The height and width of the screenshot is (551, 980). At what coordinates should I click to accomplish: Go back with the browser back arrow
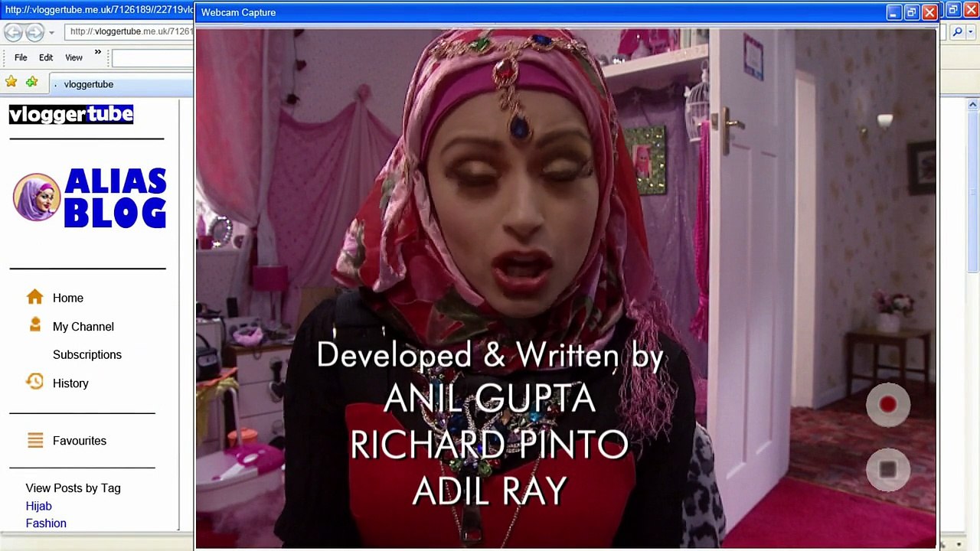click(13, 32)
